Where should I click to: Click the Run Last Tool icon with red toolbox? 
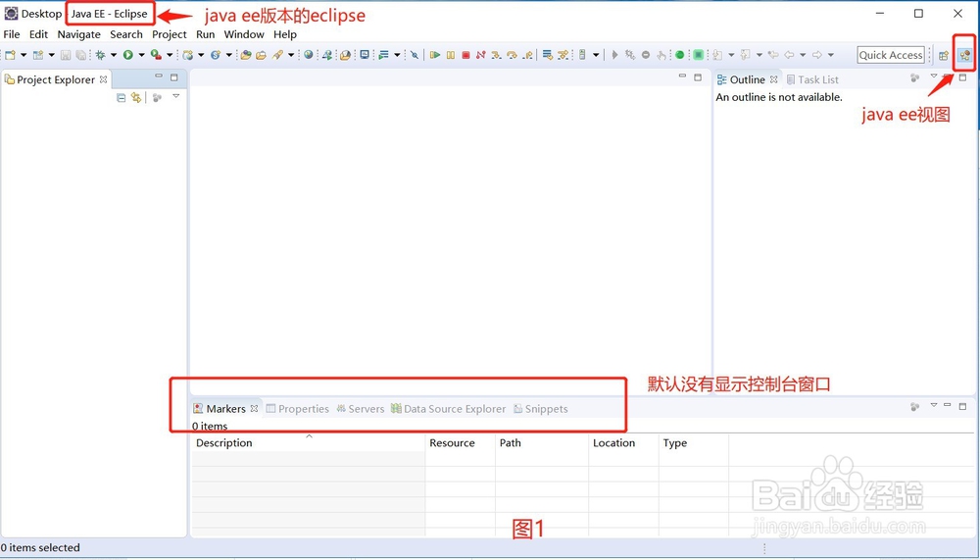pos(156,55)
